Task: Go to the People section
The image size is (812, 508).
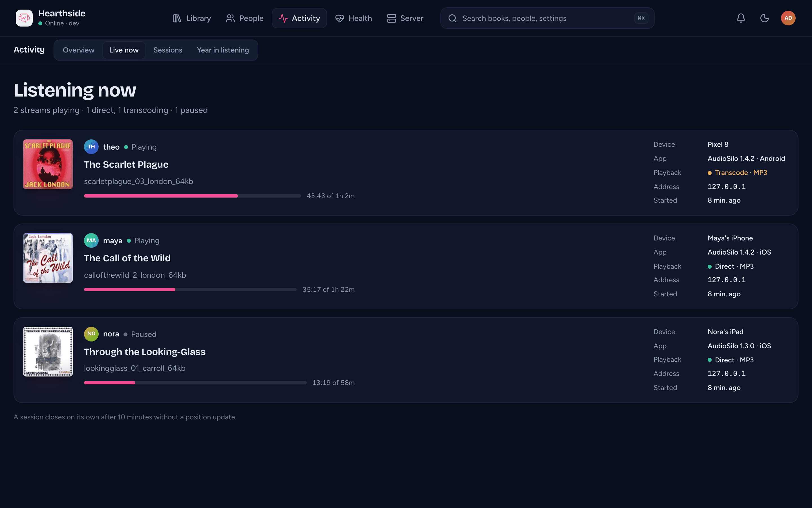Action: click(245, 18)
